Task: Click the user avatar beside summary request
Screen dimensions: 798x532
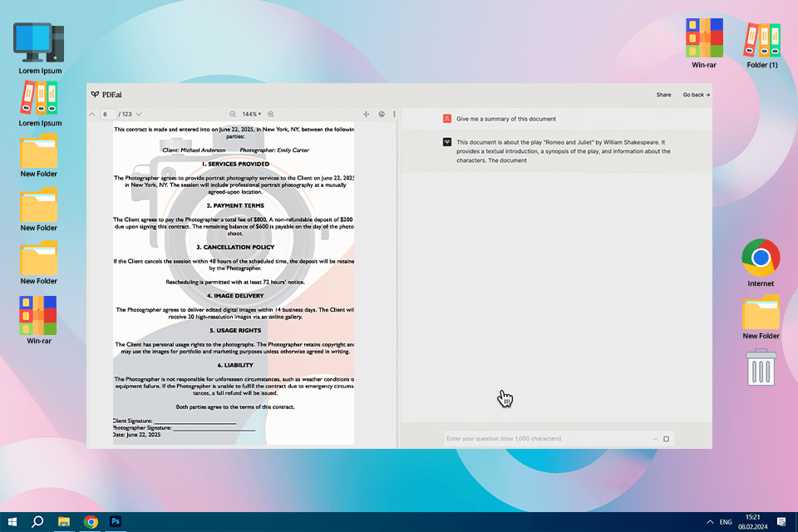Action: 447,119
